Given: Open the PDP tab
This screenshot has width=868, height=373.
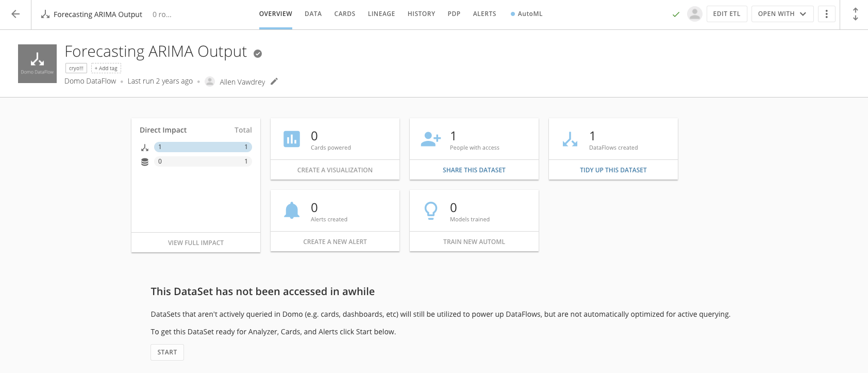Looking at the screenshot, I should pyautogui.click(x=454, y=14).
